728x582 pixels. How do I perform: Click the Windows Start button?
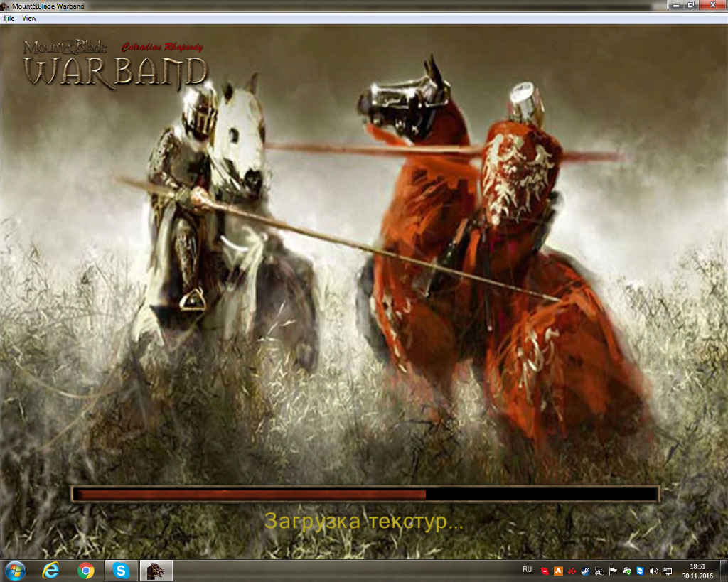(x=14, y=570)
